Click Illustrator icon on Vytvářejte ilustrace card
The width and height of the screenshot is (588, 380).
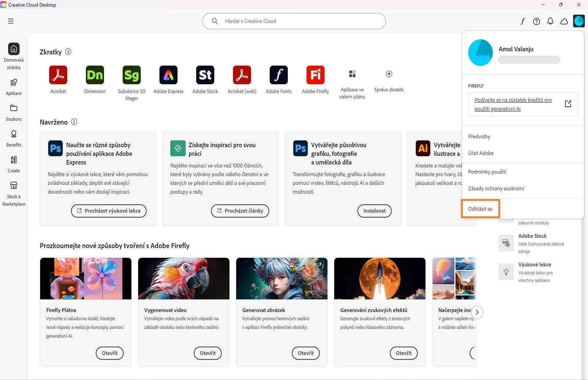(423, 148)
